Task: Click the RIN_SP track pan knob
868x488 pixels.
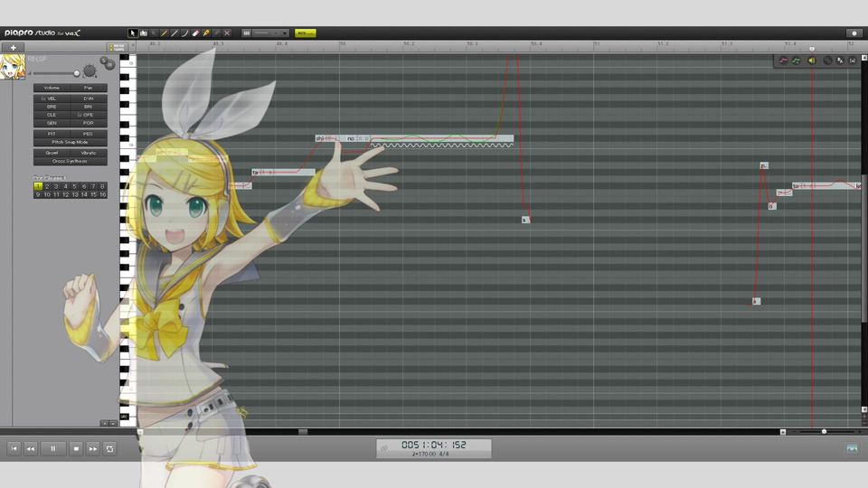Action: [x=90, y=70]
